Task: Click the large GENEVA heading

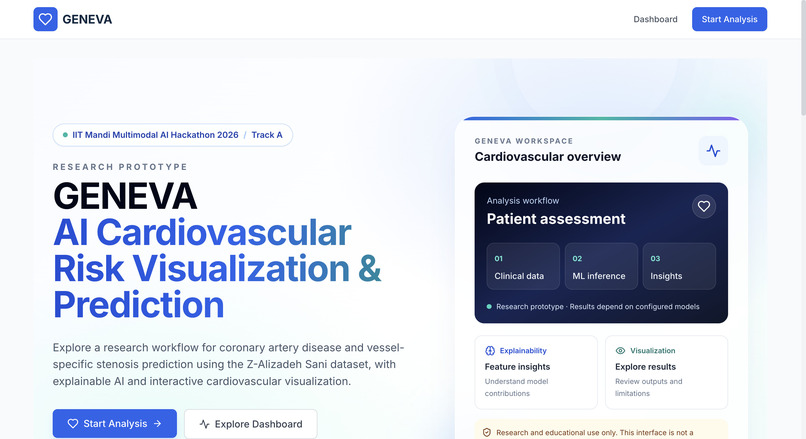Action: [x=125, y=196]
